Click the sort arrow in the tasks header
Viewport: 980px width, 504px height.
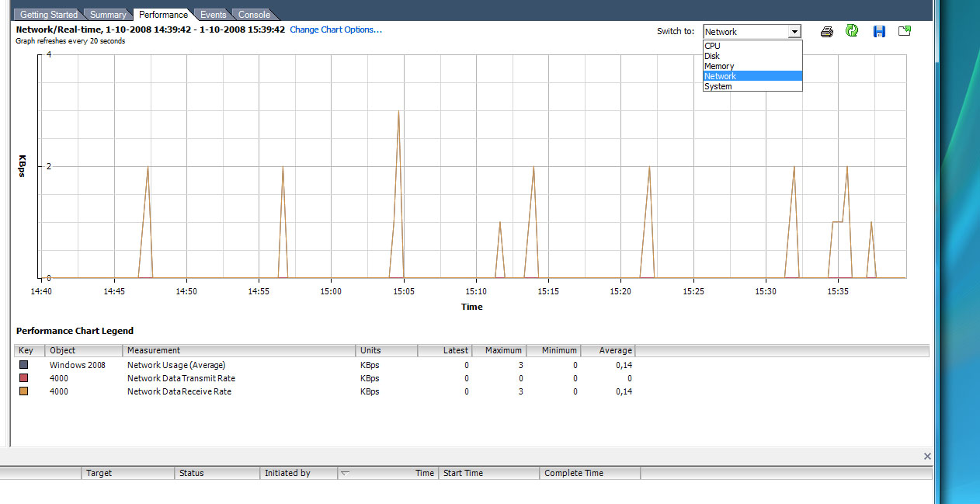point(345,473)
